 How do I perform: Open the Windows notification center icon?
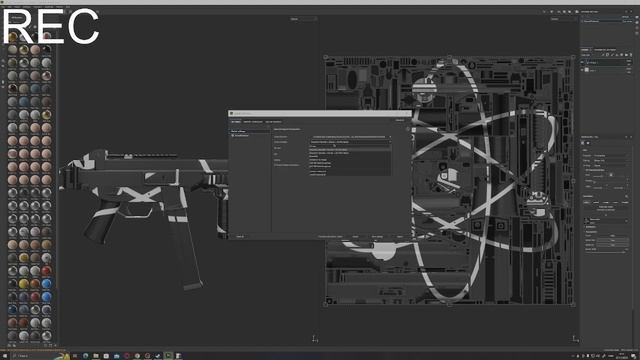point(634,356)
